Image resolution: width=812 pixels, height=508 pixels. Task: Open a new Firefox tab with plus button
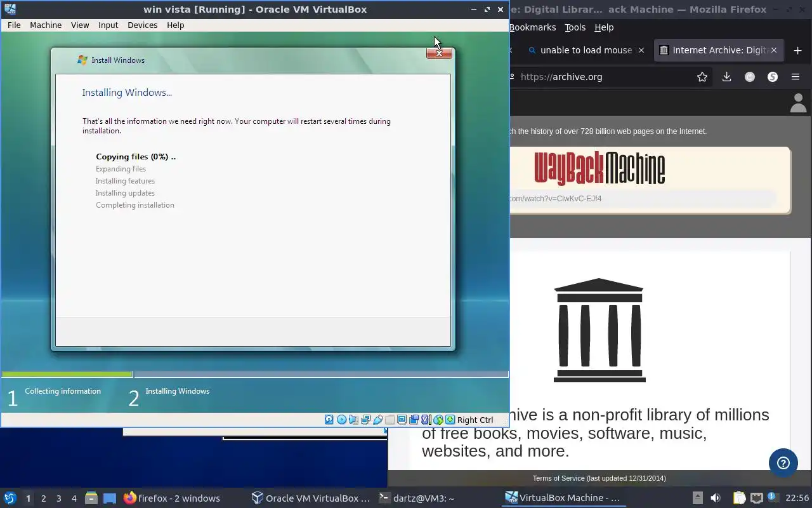797,50
